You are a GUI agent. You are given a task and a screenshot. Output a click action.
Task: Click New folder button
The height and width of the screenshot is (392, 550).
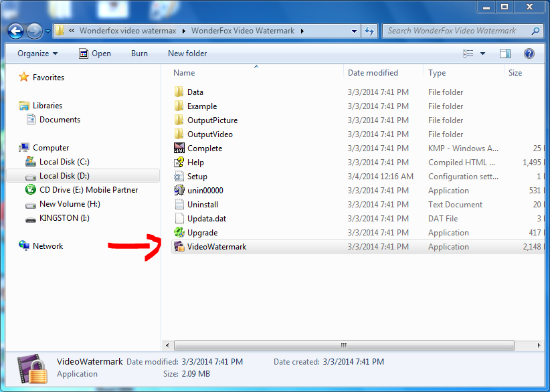click(x=187, y=54)
